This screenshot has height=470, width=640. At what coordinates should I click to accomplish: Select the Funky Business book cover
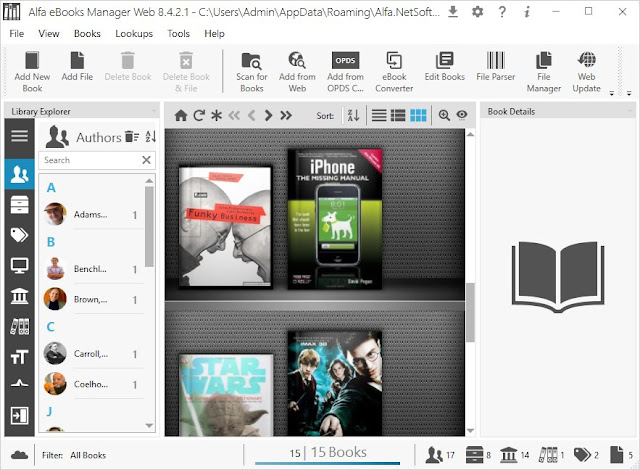(225, 226)
